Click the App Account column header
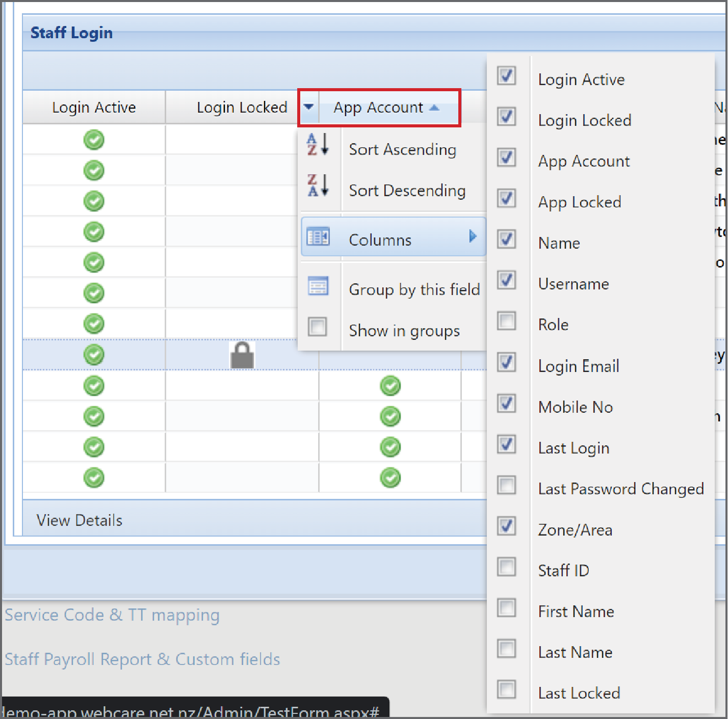The width and height of the screenshot is (728, 719). click(378, 108)
